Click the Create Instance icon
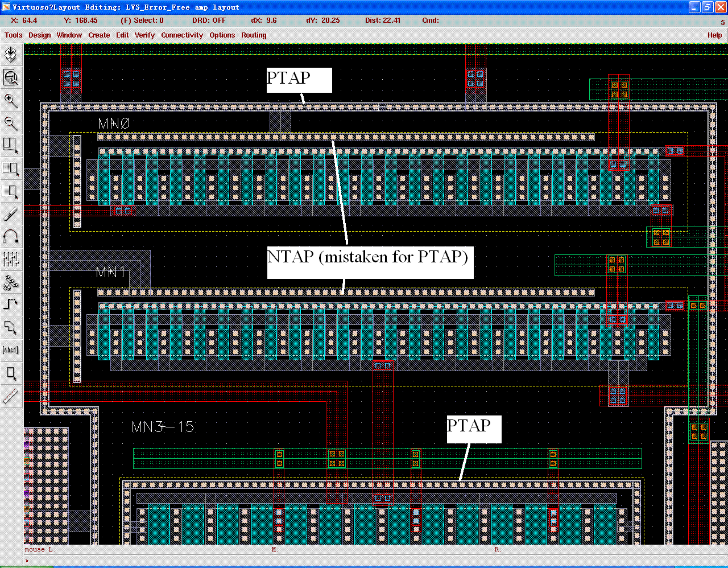The width and height of the screenshot is (728, 568). coord(11,281)
